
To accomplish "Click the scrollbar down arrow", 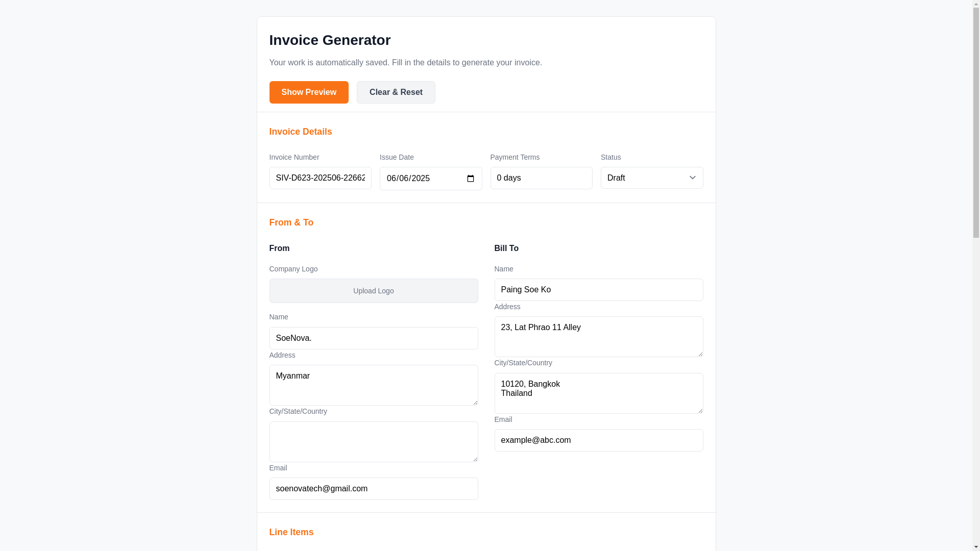I will (976, 547).
